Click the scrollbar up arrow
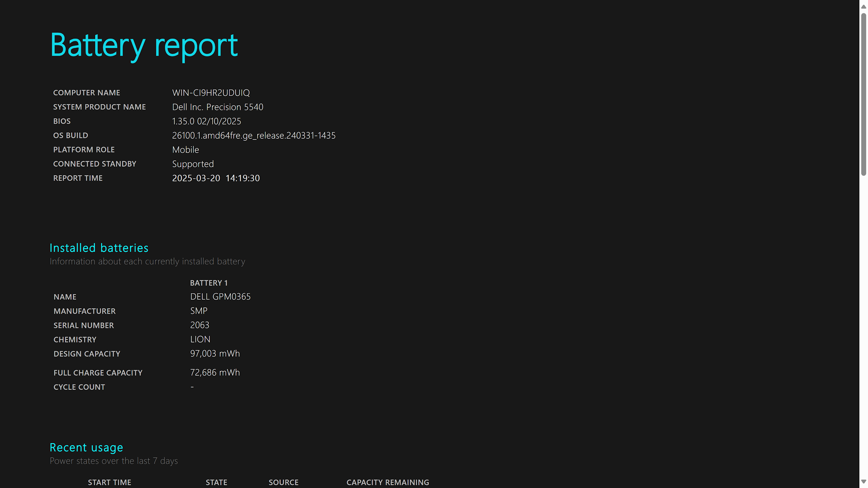The width and height of the screenshot is (868, 488). 863,7
